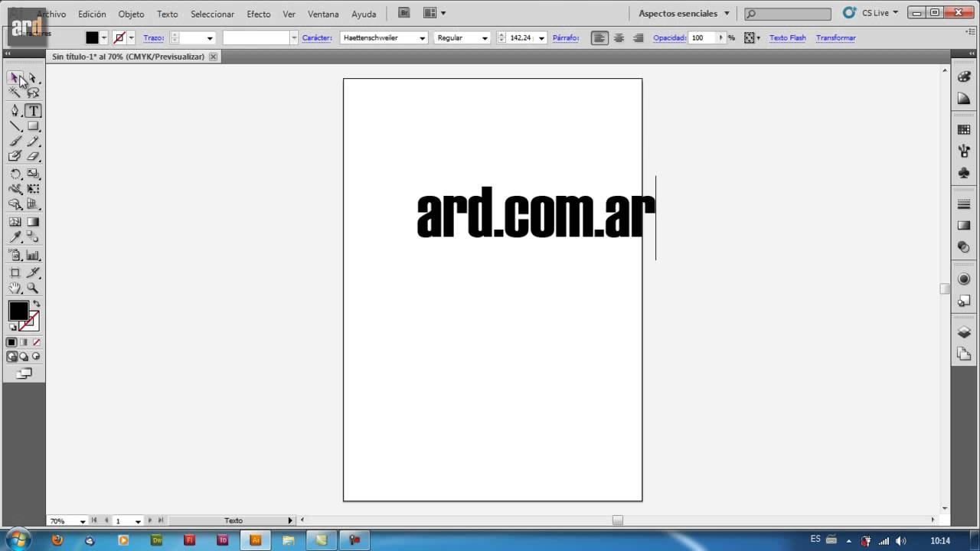980x551 pixels.
Task: Select the Magic Wand tool
Action: pyautogui.click(x=15, y=93)
